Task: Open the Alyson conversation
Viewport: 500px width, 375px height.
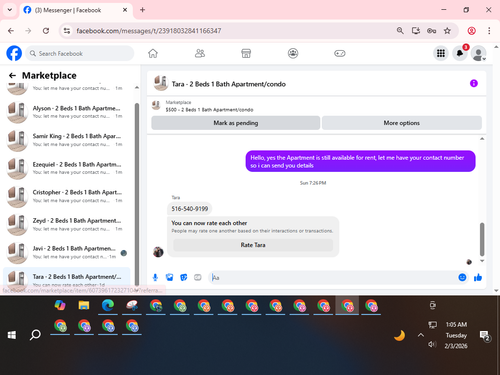Action: coord(66,112)
